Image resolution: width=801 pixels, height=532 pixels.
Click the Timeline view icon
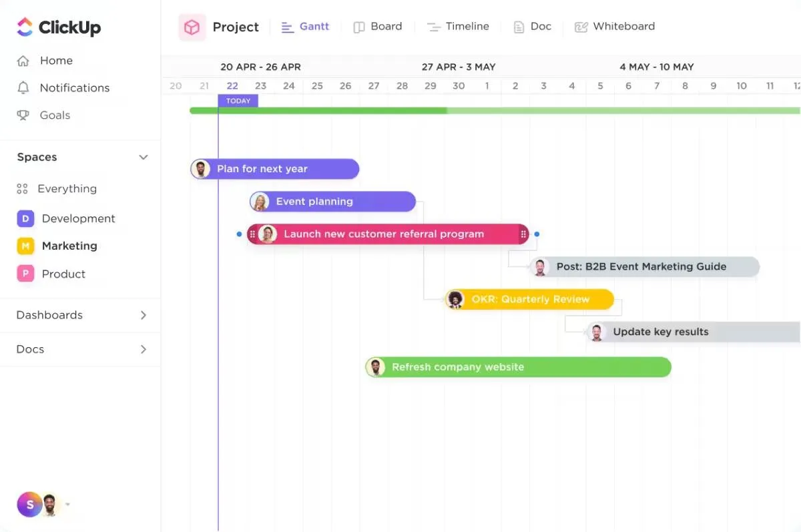434,27
